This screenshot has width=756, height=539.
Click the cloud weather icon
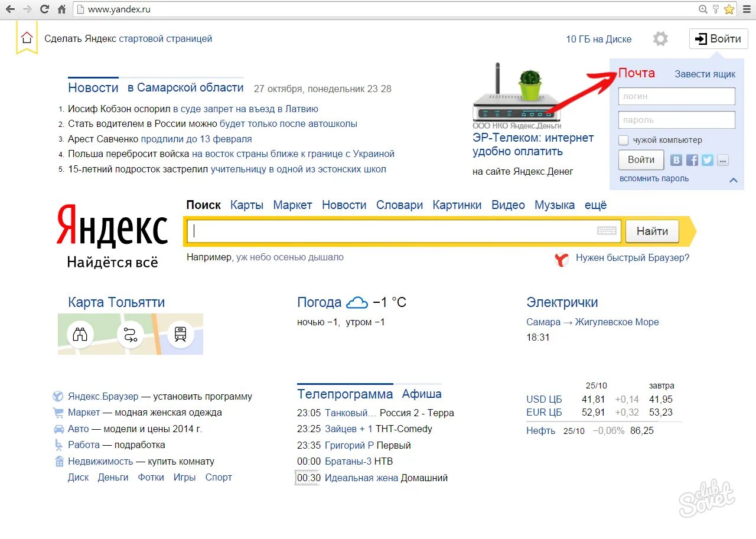tap(357, 303)
